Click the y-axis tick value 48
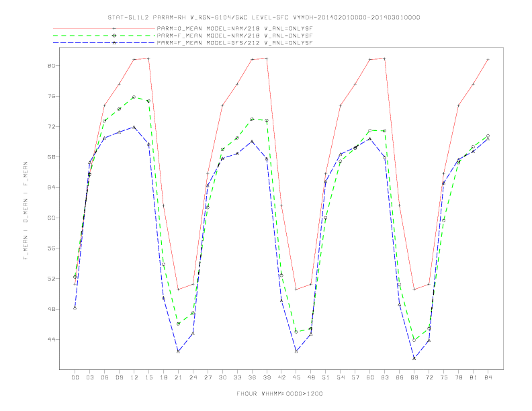Screen dimensions: 532x411 click(51, 310)
